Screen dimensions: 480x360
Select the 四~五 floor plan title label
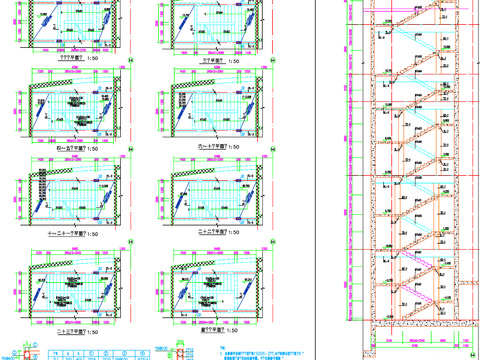pyautogui.click(x=77, y=149)
